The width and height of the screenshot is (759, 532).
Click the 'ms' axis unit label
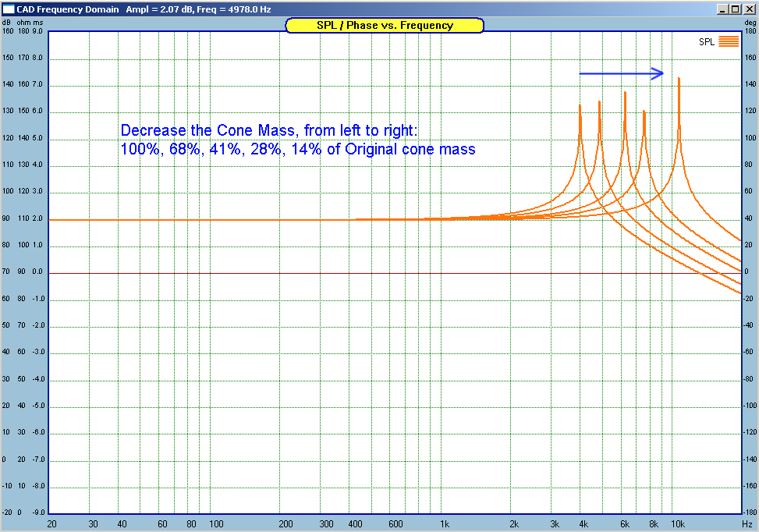coord(38,24)
